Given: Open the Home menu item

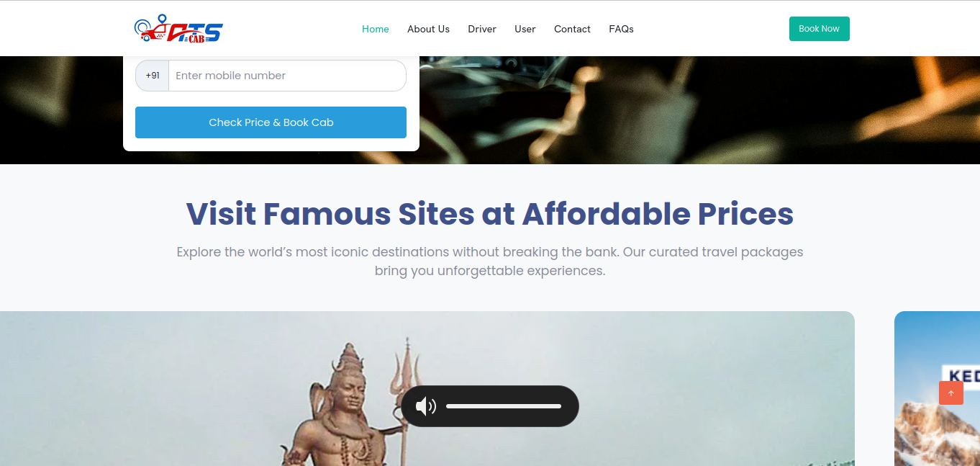Looking at the screenshot, I should click(376, 29).
